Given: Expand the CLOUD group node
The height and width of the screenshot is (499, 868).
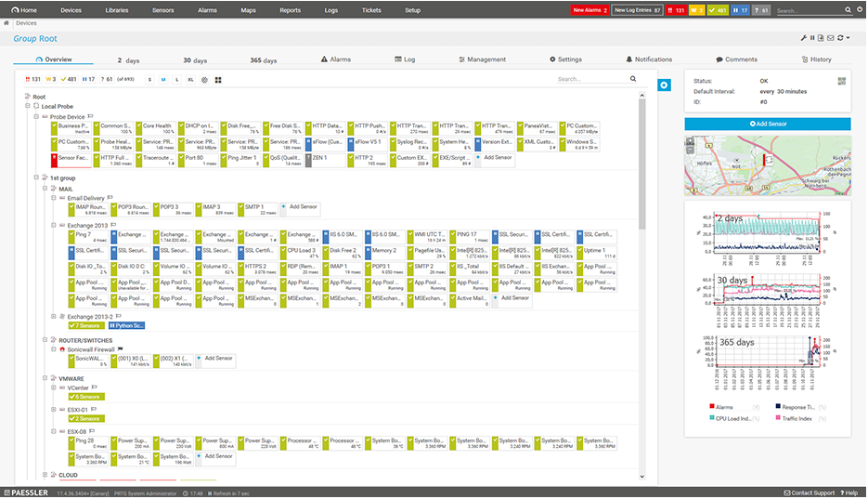Looking at the screenshot, I should point(44,475).
